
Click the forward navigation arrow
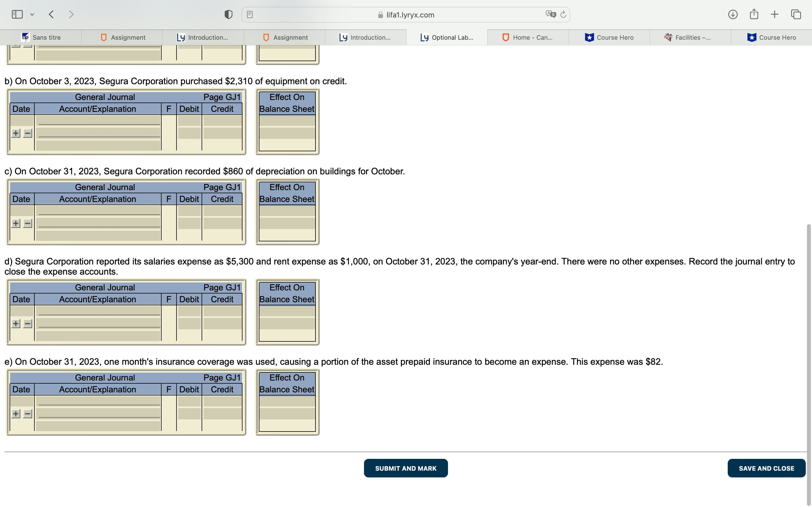click(71, 14)
